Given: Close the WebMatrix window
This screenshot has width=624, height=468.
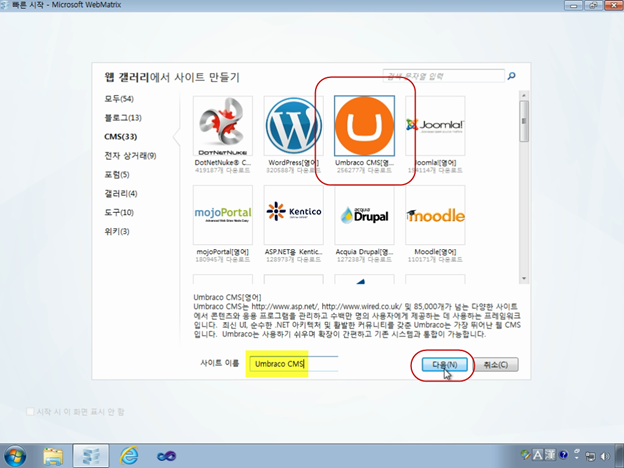Looking at the screenshot, I should tap(613, 5).
